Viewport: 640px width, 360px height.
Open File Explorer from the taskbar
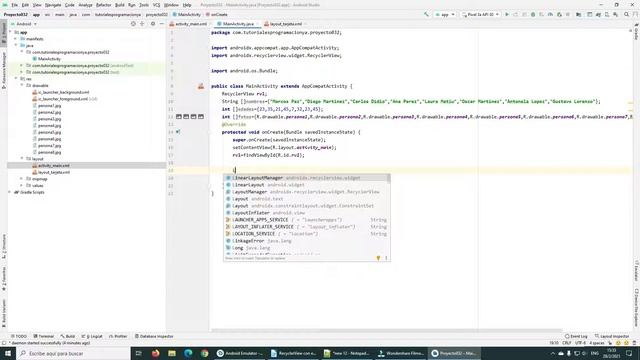pyautogui.click(x=172, y=353)
